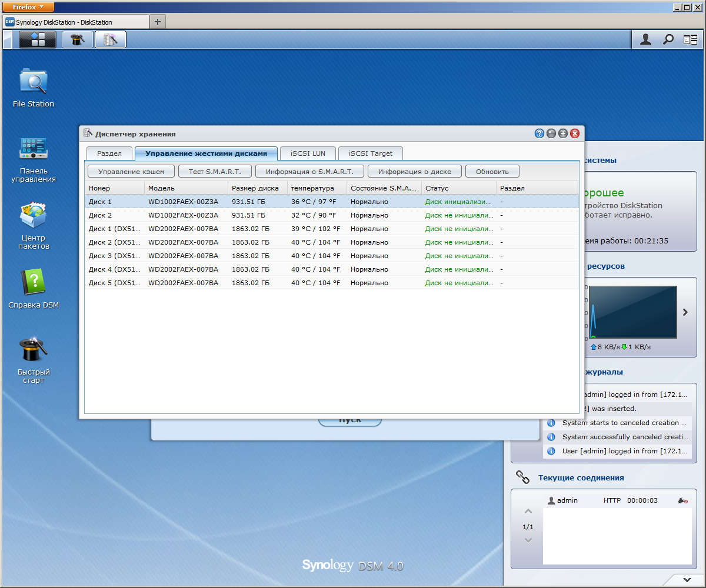Launch Быстрый старт wizard hat icon

[x=34, y=350]
